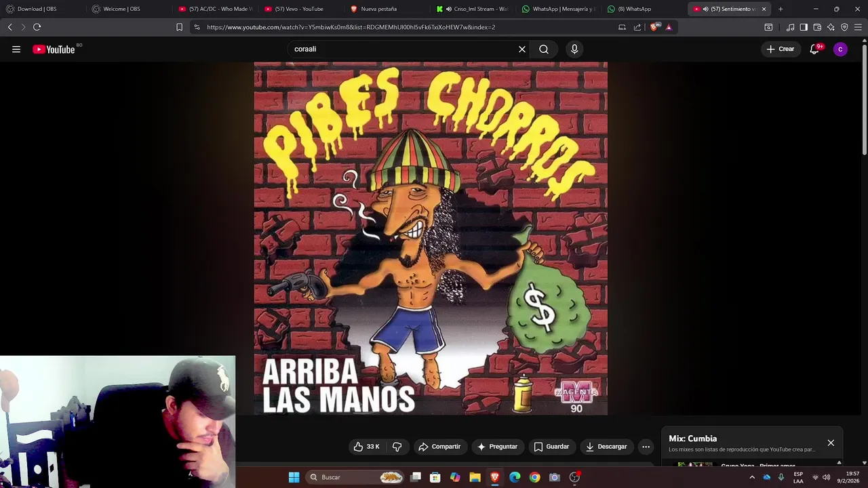The height and width of the screenshot is (488, 868).
Task: Open Leo AI sparkle icon
Action: pos(831,27)
